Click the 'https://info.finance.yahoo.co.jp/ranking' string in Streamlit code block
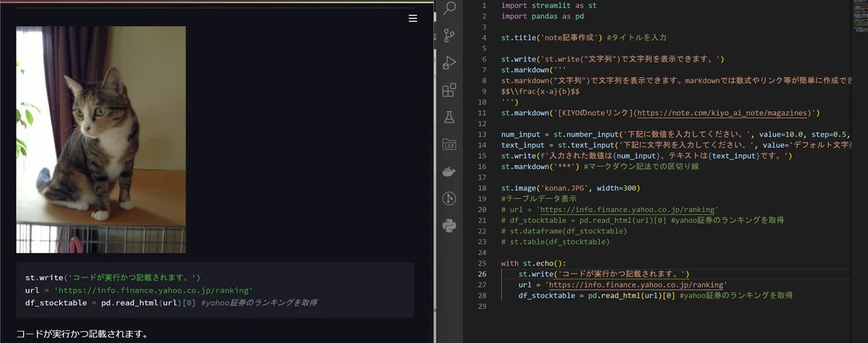This screenshot has height=343, width=868. (x=153, y=289)
